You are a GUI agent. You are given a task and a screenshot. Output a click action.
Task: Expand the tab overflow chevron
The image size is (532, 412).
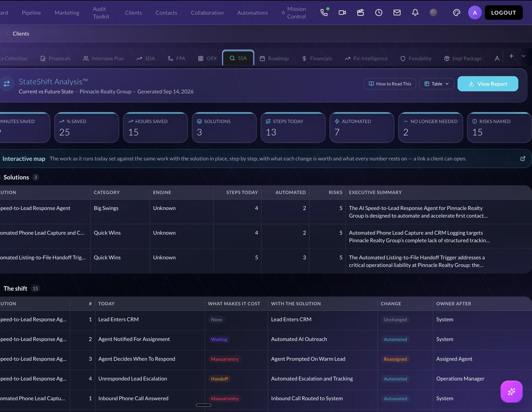523,56
